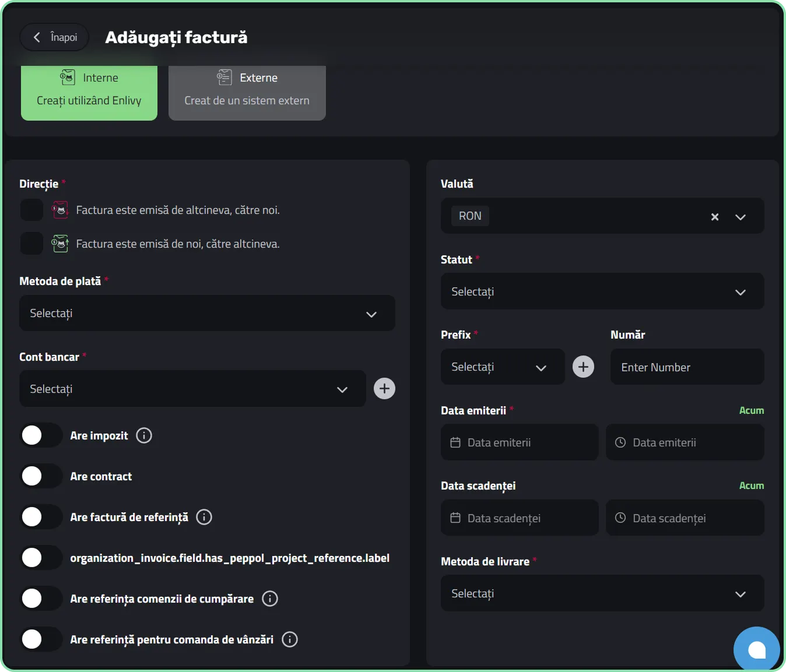The height and width of the screenshot is (672, 786).
Task: Expand the Metoda de livrare dropdown
Action: pyautogui.click(x=602, y=593)
